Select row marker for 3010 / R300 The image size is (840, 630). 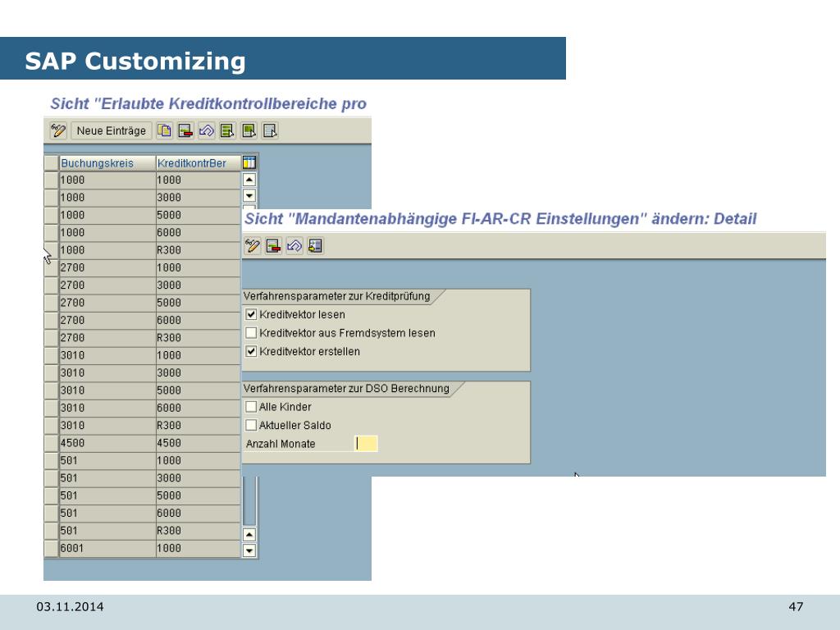52,426
